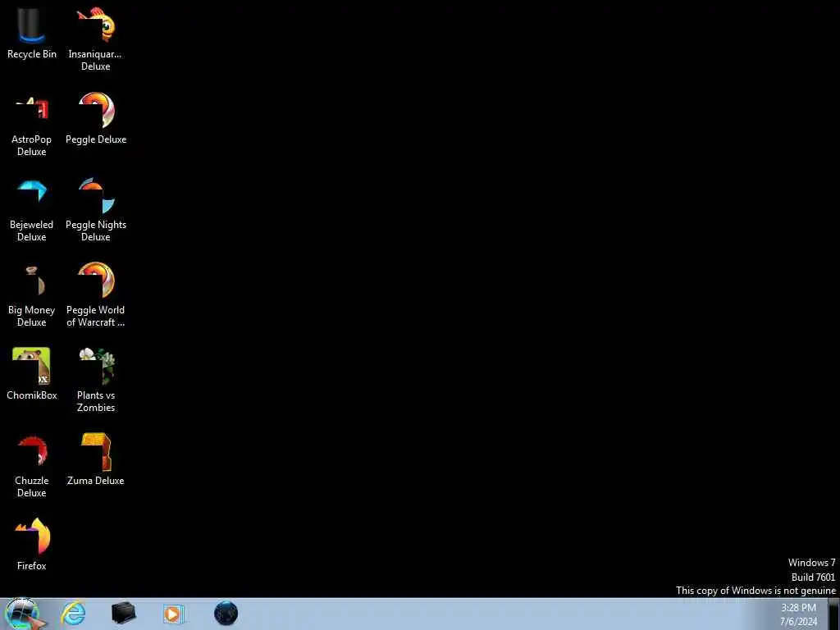The width and height of the screenshot is (840, 630).
Task: Select the AstroPop Deluxe desktop icon
Action: (x=32, y=109)
